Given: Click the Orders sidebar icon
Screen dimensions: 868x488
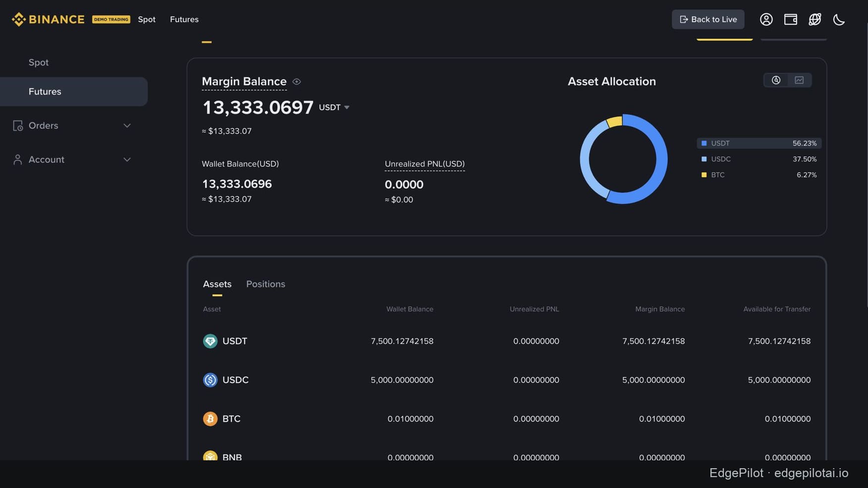Looking at the screenshot, I should click(18, 126).
